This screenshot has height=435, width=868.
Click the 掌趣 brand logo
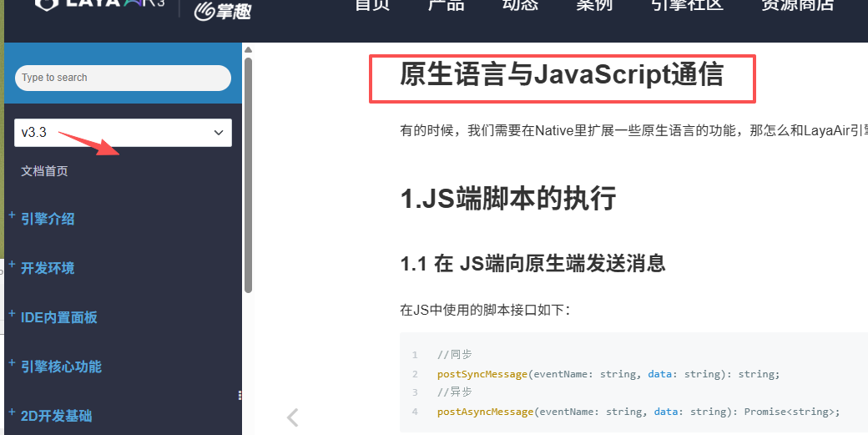click(222, 10)
